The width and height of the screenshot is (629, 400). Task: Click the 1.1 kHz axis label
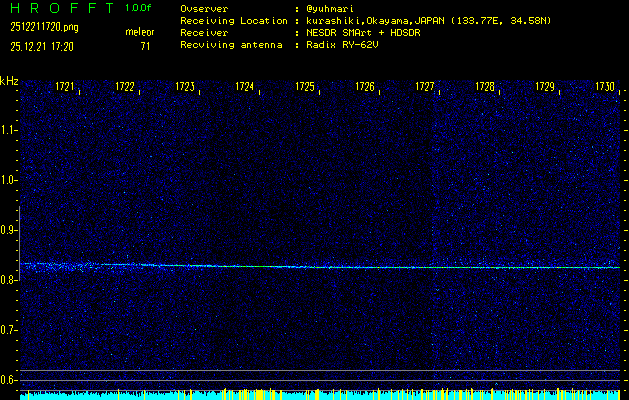(x=9, y=130)
